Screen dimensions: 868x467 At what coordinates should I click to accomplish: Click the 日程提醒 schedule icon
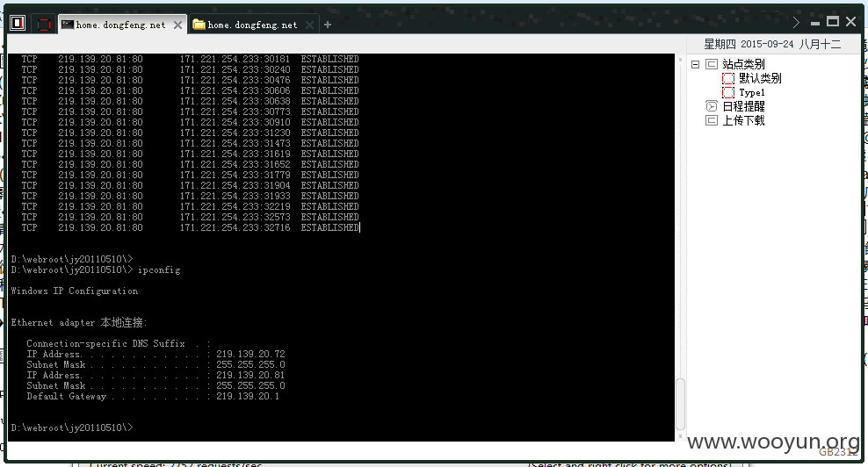[712, 106]
